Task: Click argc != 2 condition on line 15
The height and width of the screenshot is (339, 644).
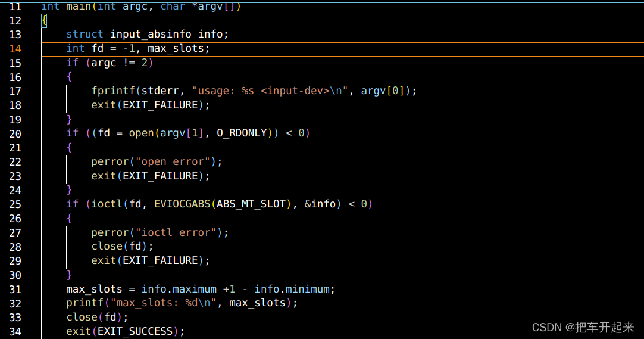Action: [119, 63]
